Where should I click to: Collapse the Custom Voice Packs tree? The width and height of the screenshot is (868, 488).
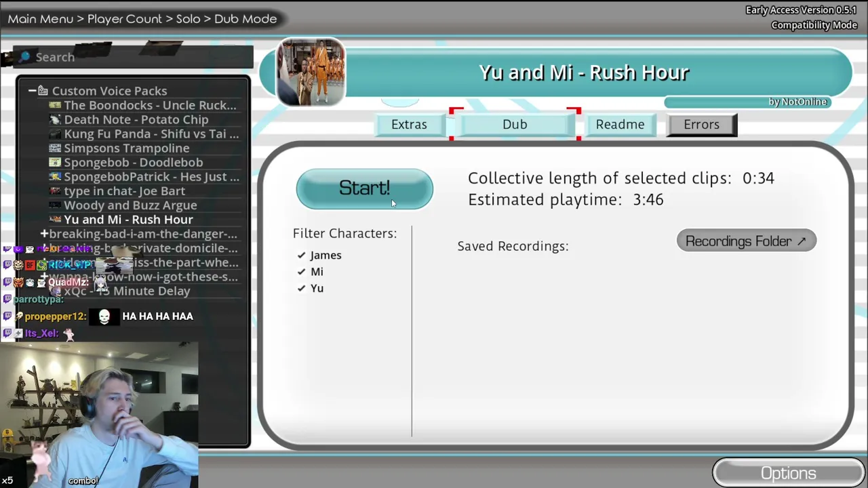pos(32,91)
